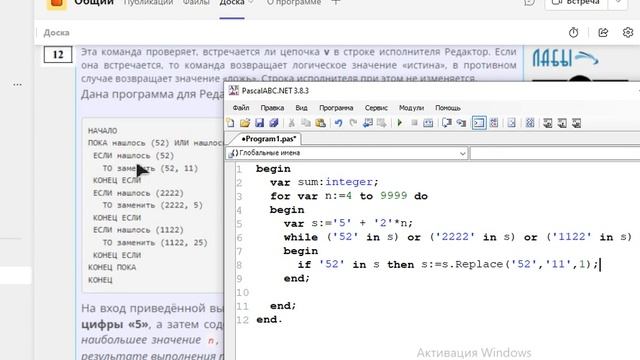
Task: Open the Сервис menu
Action: tap(376, 108)
